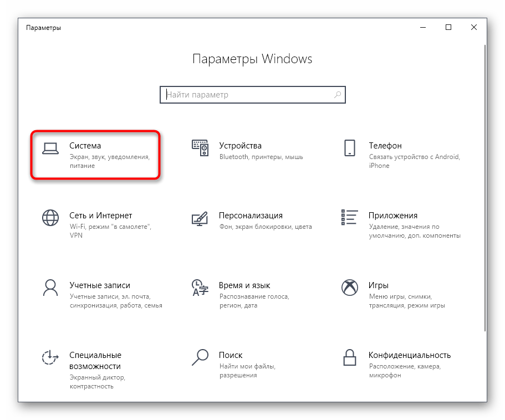Image resolution: width=505 pixels, height=420 pixels.
Task: Go to Устройства settings label
Action: click(x=240, y=146)
